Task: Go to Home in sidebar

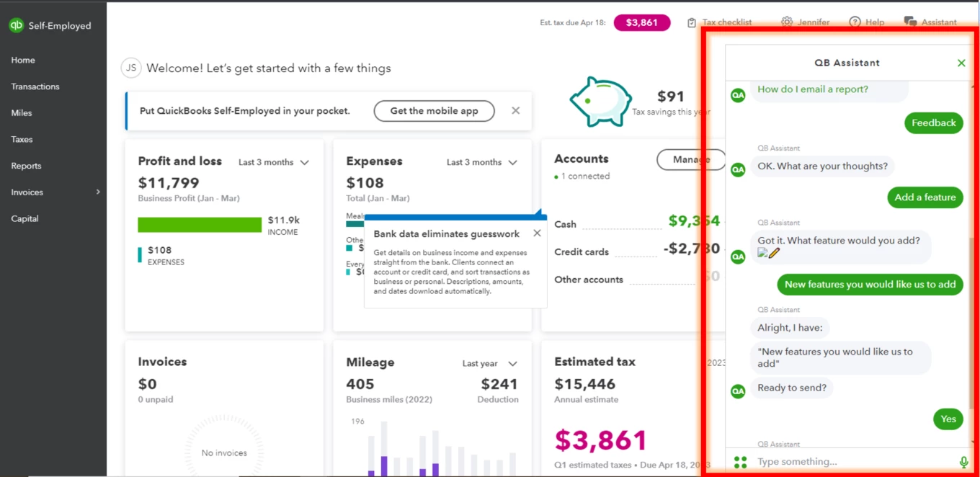Action: click(23, 61)
